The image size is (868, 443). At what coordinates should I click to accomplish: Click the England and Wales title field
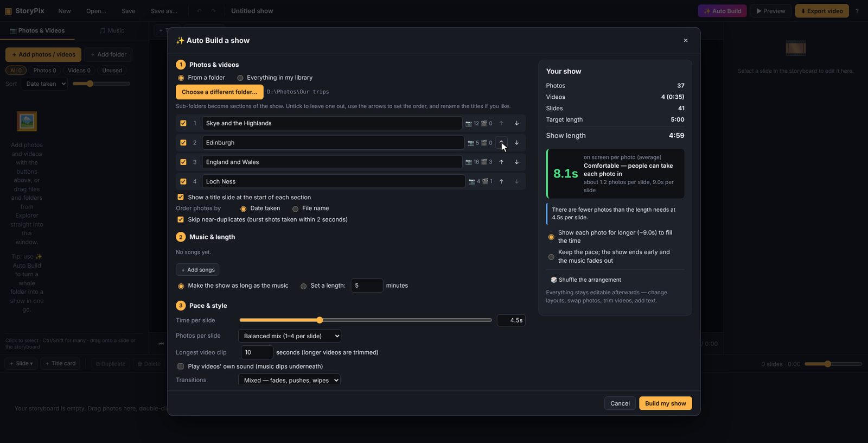[332, 162]
